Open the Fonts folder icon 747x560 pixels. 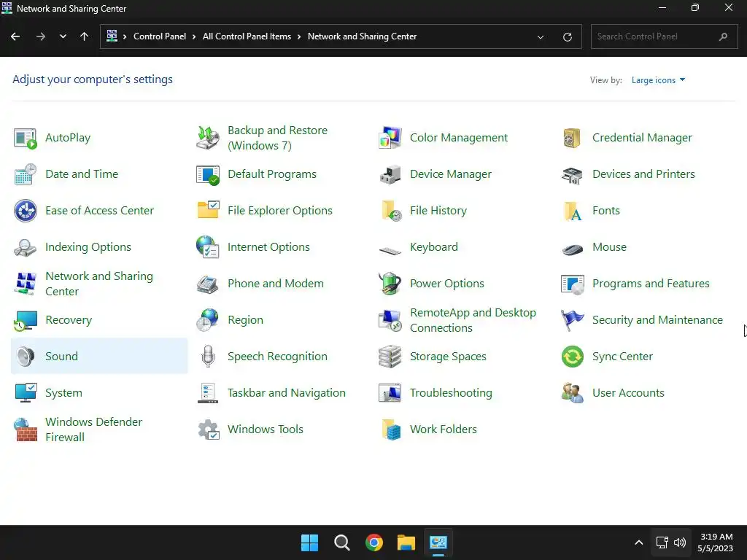(x=572, y=211)
